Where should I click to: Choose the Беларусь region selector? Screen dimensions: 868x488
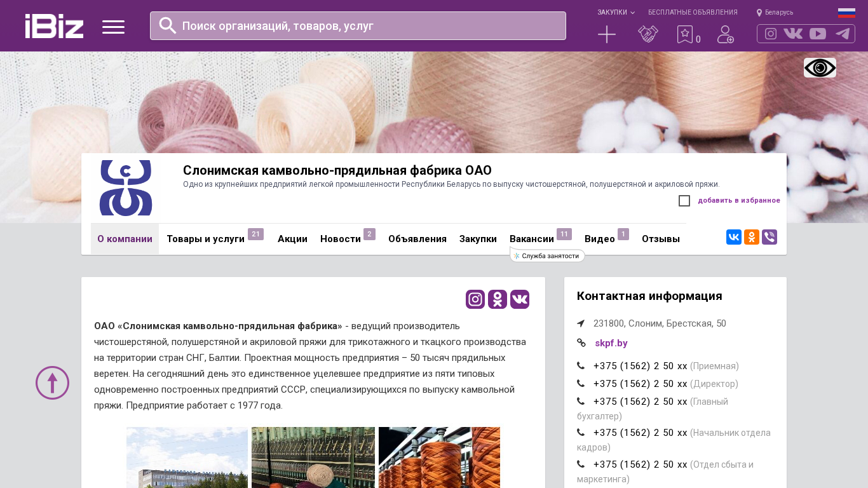pos(775,12)
